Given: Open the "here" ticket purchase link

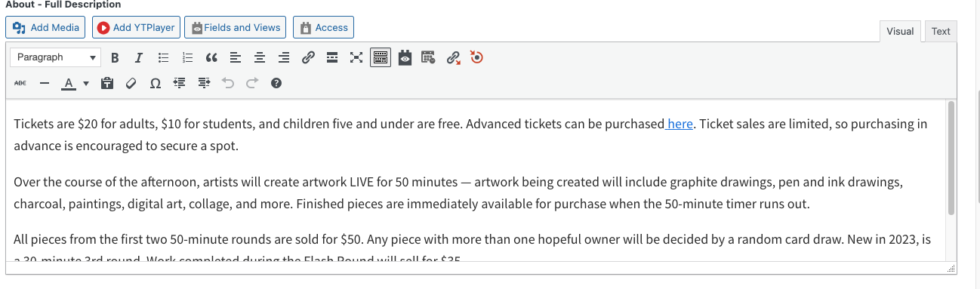Looking at the screenshot, I should [680, 124].
